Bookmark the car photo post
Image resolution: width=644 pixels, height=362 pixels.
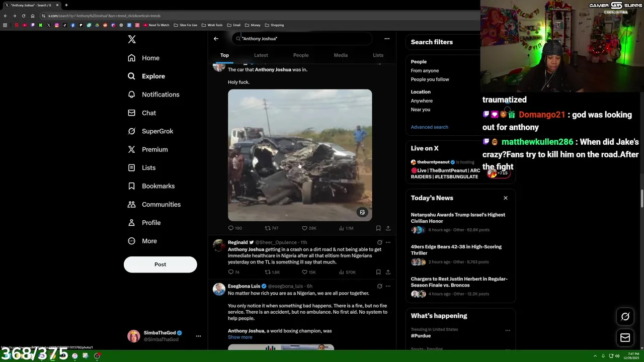click(x=378, y=228)
